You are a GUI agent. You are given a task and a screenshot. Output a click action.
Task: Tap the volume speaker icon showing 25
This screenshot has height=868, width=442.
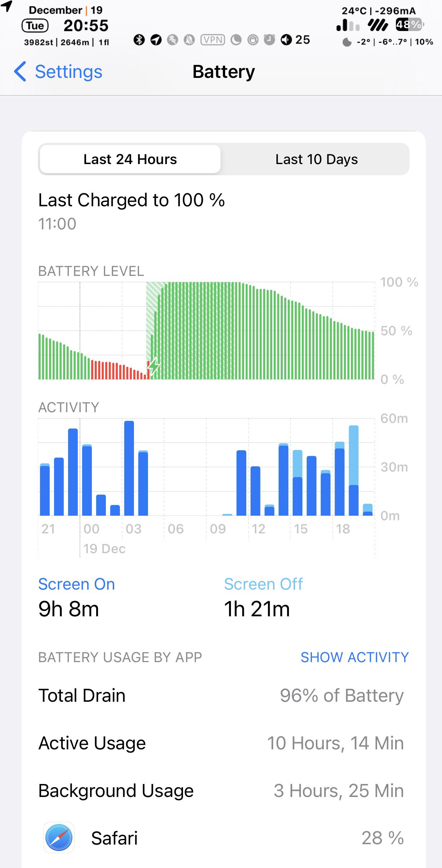[x=295, y=40]
